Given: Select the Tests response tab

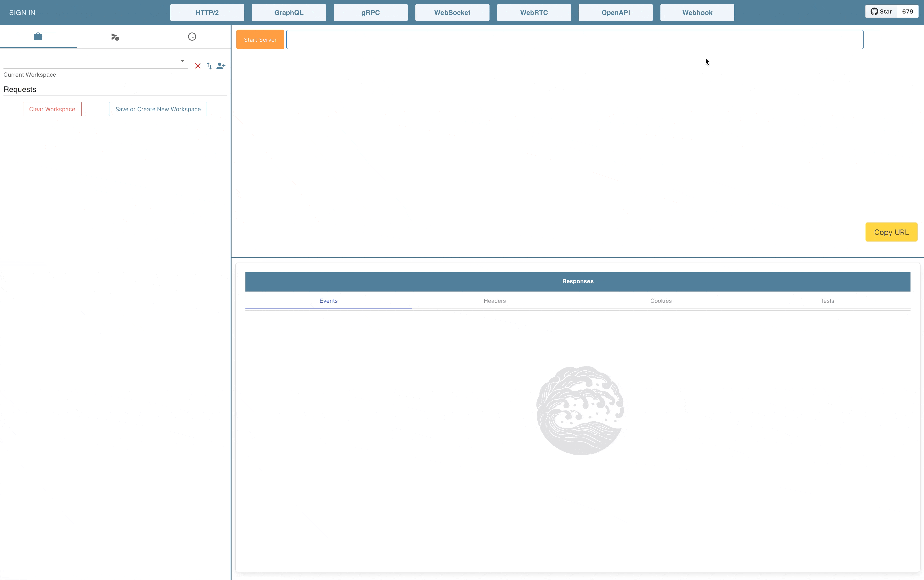Looking at the screenshot, I should (827, 301).
